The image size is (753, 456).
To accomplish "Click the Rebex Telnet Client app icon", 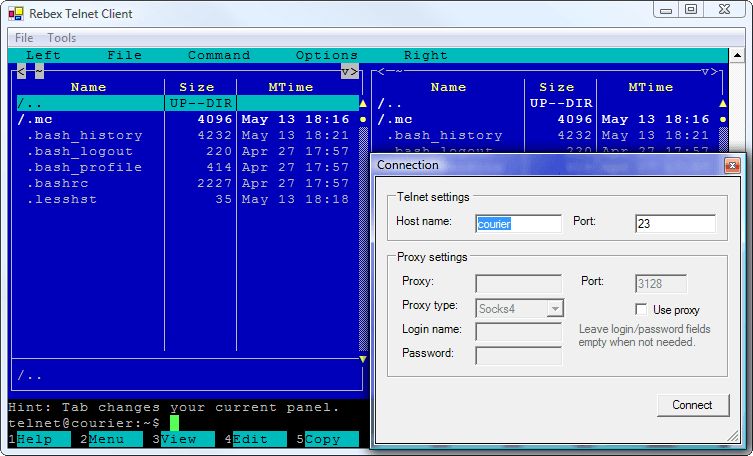I will tap(15, 13).
